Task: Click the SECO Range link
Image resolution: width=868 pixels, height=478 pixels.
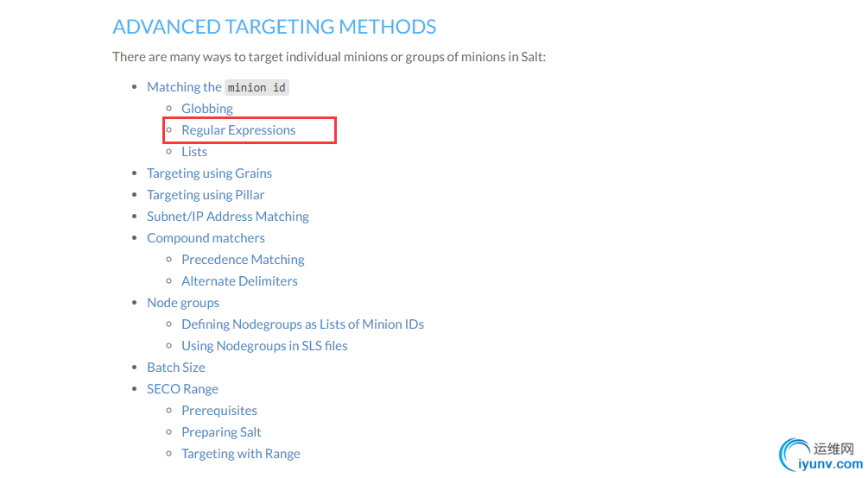Action: coord(182,389)
